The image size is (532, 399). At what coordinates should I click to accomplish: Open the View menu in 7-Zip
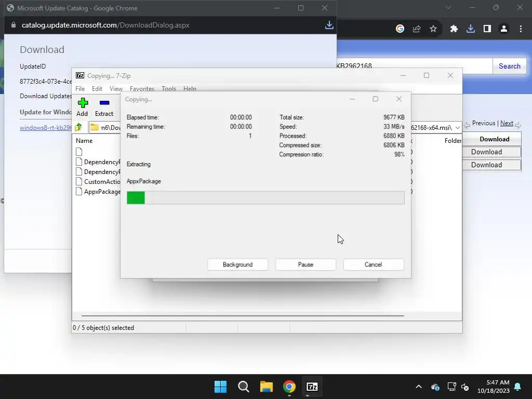click(x=116, y=88)
